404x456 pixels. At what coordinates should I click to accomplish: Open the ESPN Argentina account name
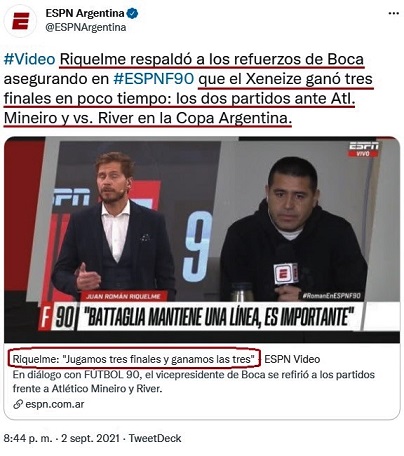[85, 13]
